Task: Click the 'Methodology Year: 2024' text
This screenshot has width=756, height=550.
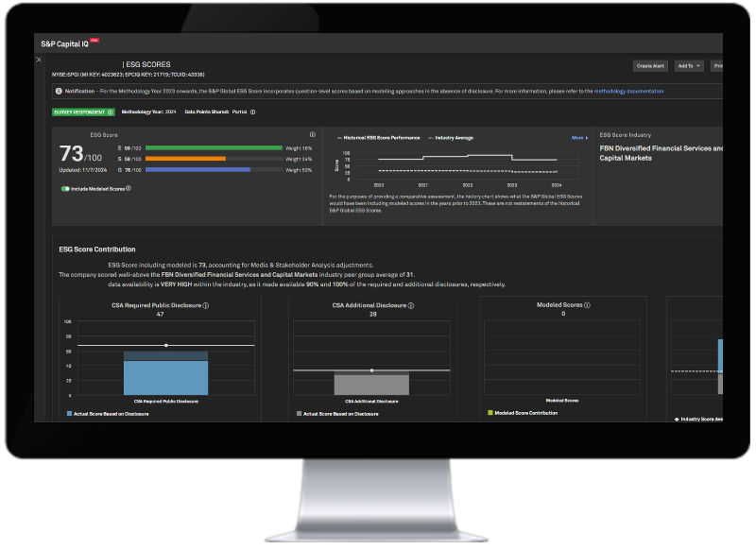Action: [x=148, y=112]
